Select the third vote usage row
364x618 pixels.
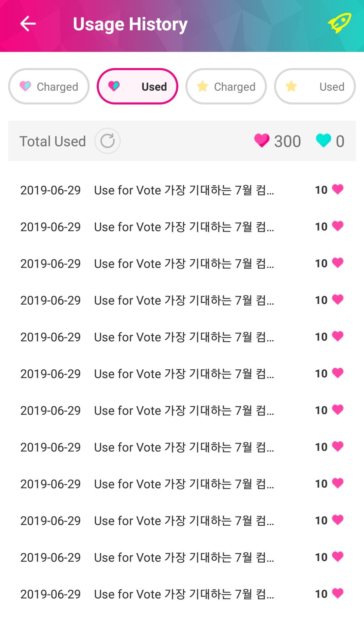point(147,264)
